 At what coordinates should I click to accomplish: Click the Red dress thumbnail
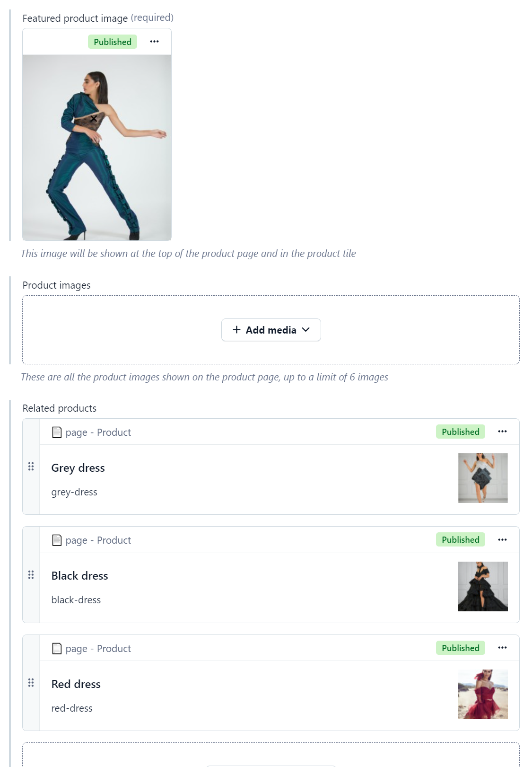(483, 694)
